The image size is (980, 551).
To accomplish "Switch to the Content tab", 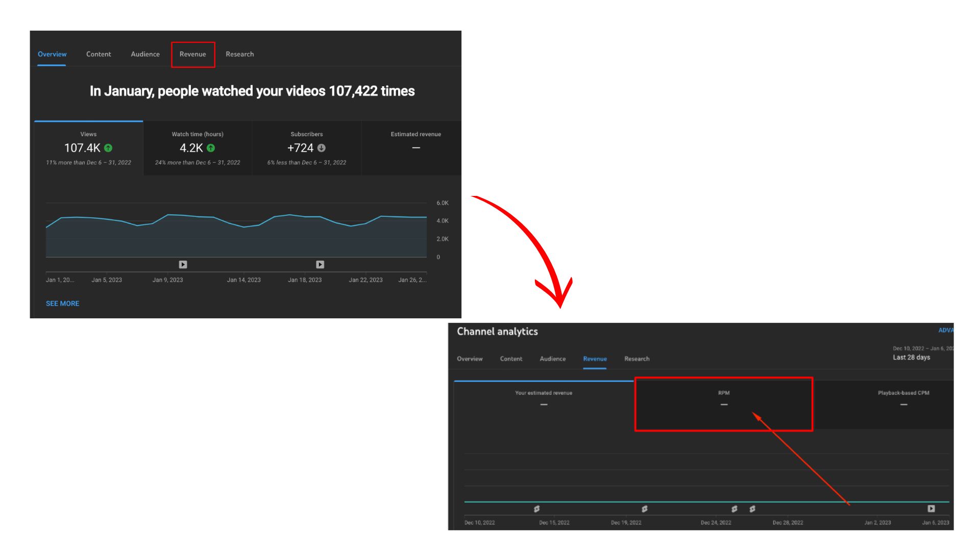I will [99, 54].
